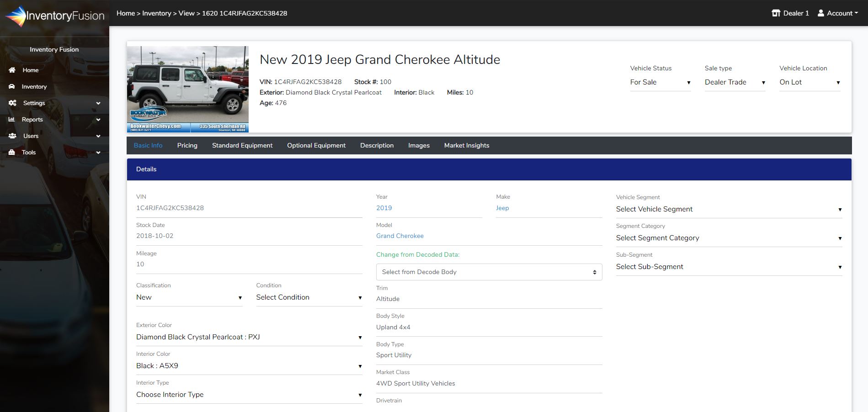The height and width of the screenshot is (412, 868).
Task: Expand the Settings sidebar menu chevron
Action: [98, 103]
